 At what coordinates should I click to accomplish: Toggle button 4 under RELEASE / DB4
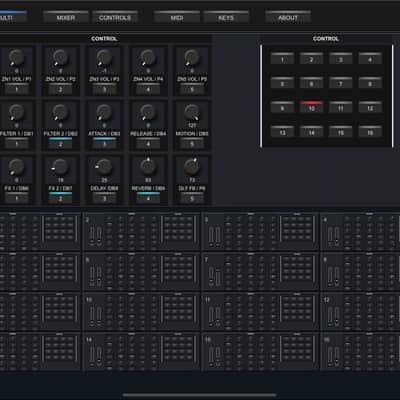pos(148,144)
